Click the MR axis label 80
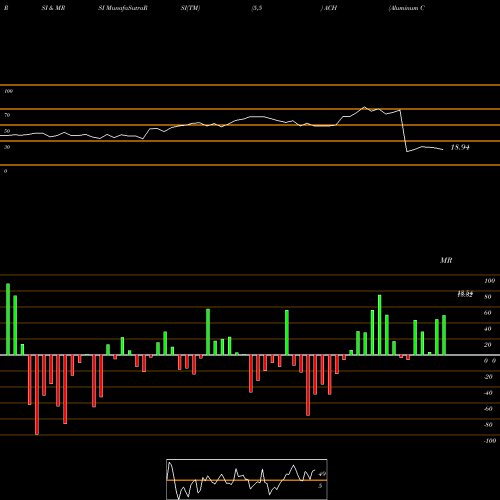The width and height of the screenshot is (500, 500). coord(488,297)
